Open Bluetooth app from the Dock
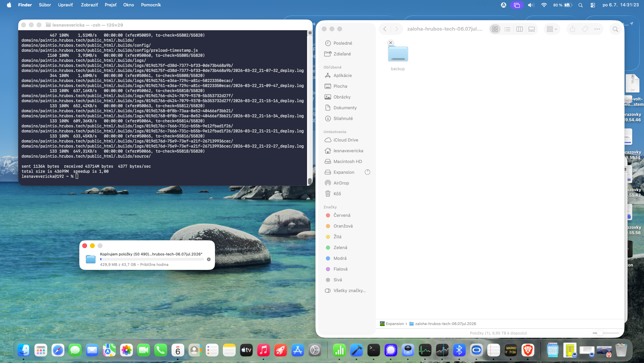The image size is (644, 363). point(459,351)
